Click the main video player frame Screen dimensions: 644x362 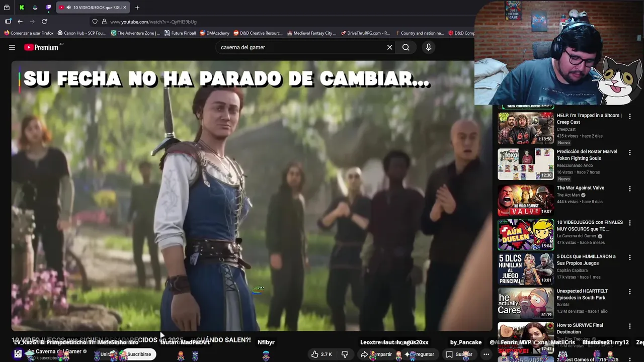(x=252, y=196)
